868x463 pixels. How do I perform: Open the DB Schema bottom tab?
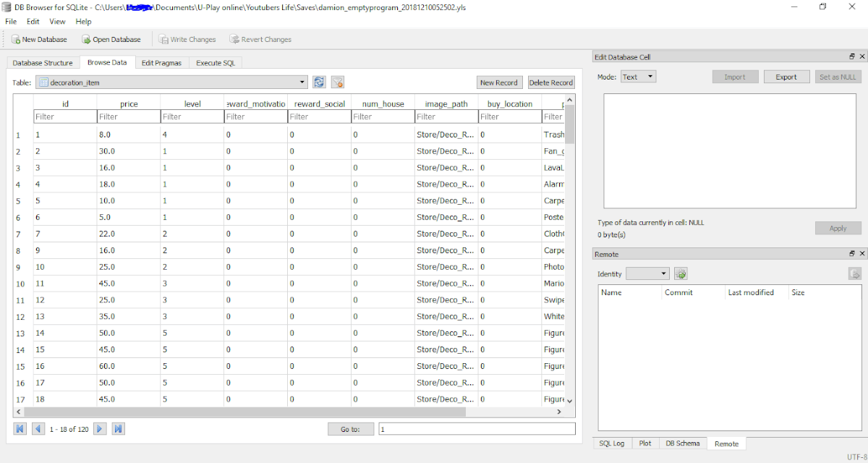pyautogui.click(x=682, y=443)
